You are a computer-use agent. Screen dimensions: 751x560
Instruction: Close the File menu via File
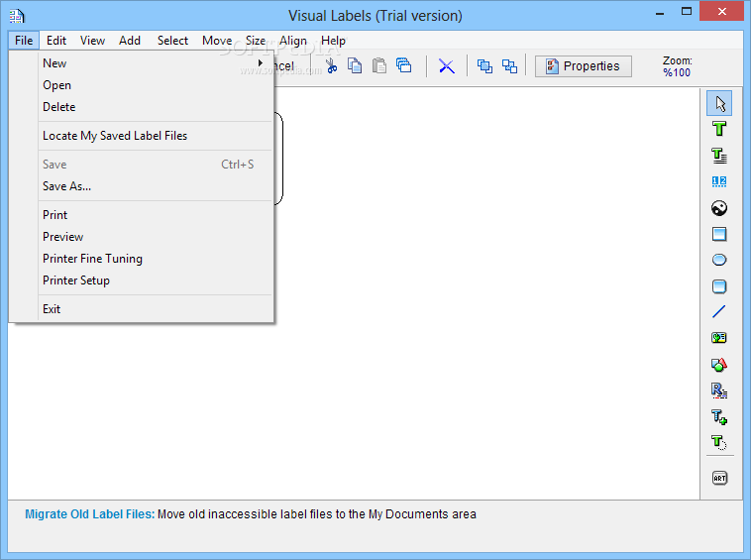[24, 41]
